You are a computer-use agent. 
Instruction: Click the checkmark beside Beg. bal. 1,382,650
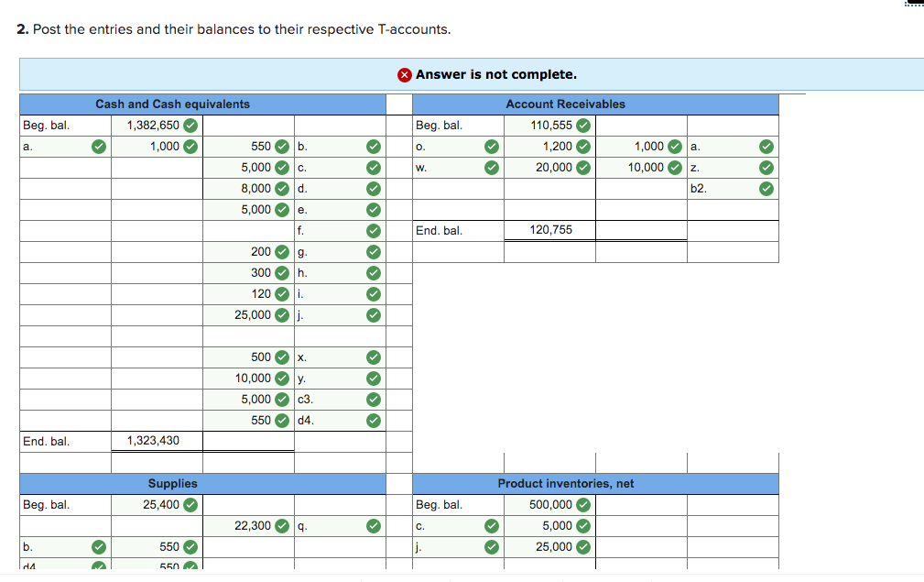click(191, 126)
